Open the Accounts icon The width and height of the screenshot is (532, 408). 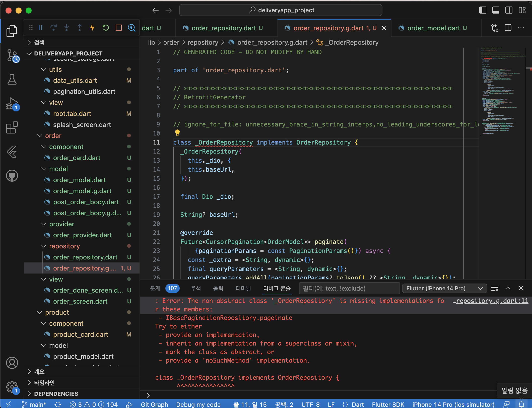tap(12, 363)
